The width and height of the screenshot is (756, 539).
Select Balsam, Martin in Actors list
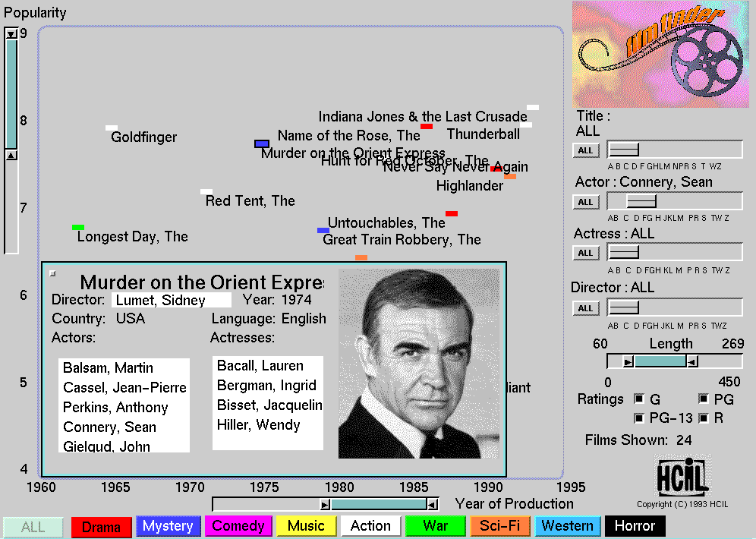(108, 368)
